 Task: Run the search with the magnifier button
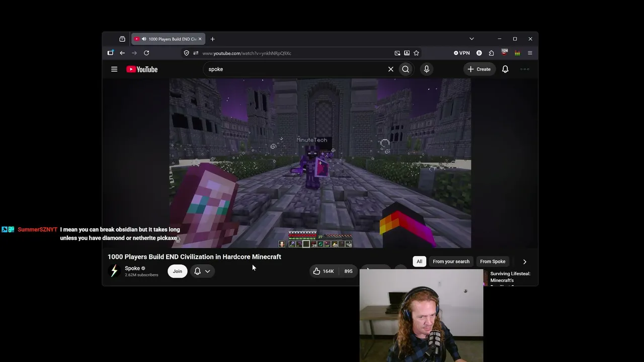pos(406,69)
